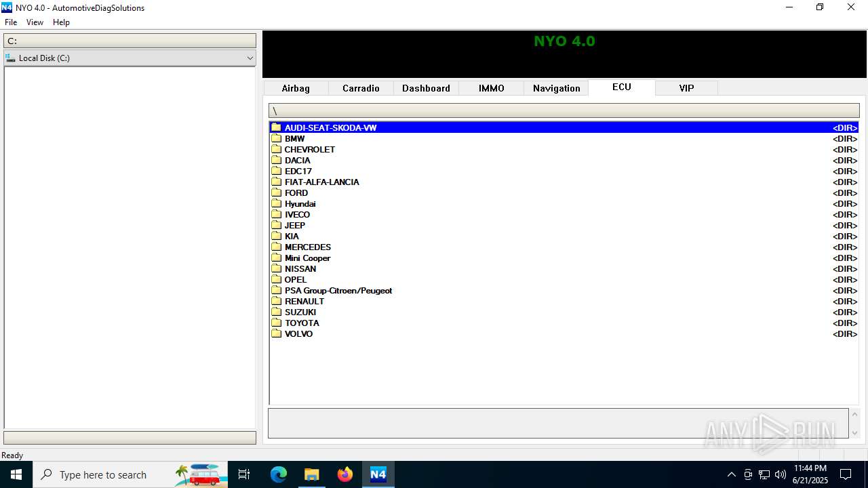Open the File menu
Image resolution: width=868 pixels, height=488 pixels.
tap(11, 22)
